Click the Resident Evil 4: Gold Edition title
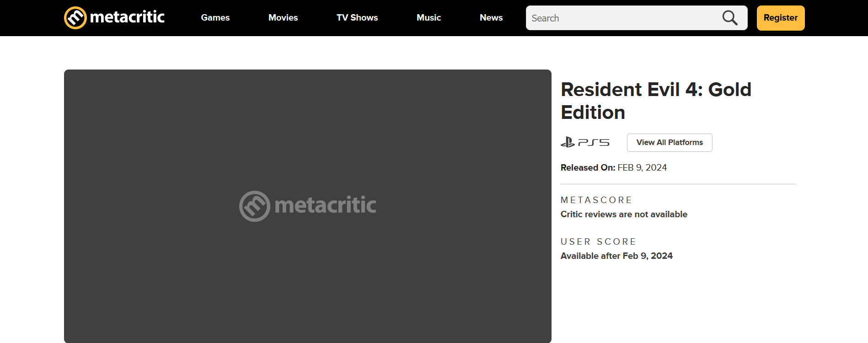The height and width of the screenshot is (343, 868). click(x=656, y=101)
